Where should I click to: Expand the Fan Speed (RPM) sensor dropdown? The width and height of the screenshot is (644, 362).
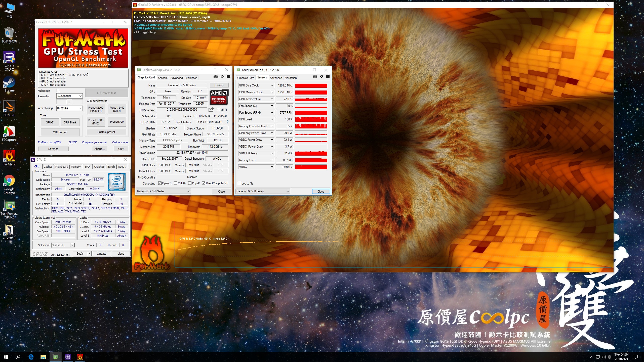click(272, 113)
